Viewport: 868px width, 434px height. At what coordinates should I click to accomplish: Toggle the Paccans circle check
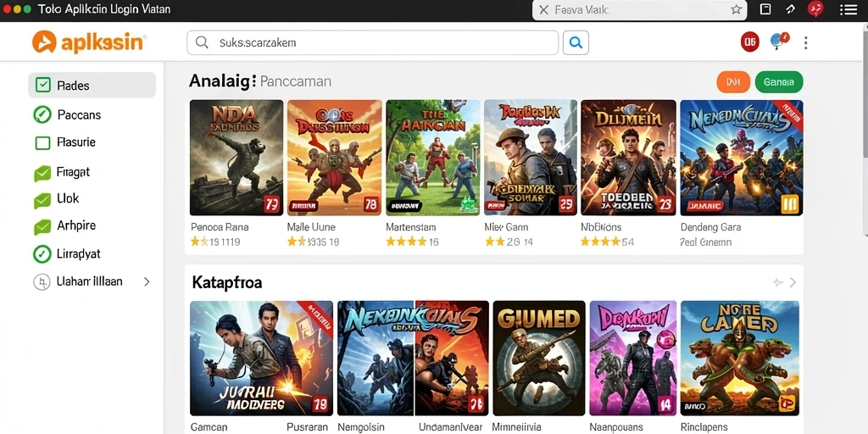(42, 114)
